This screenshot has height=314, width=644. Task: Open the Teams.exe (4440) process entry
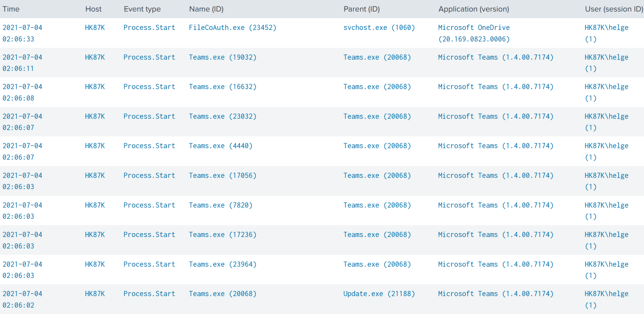pos(220,146)
